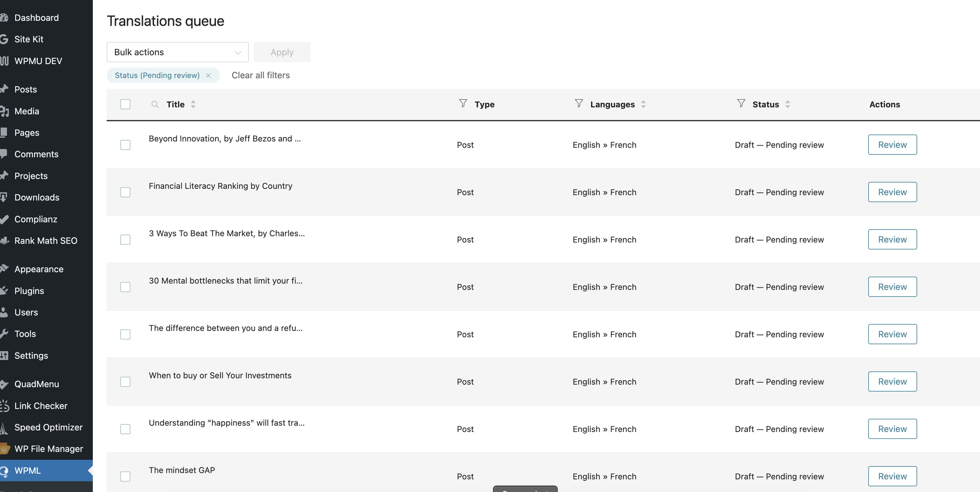Click the Actions column header
This screenshot has height=492, width=980.
click(885, 104)
